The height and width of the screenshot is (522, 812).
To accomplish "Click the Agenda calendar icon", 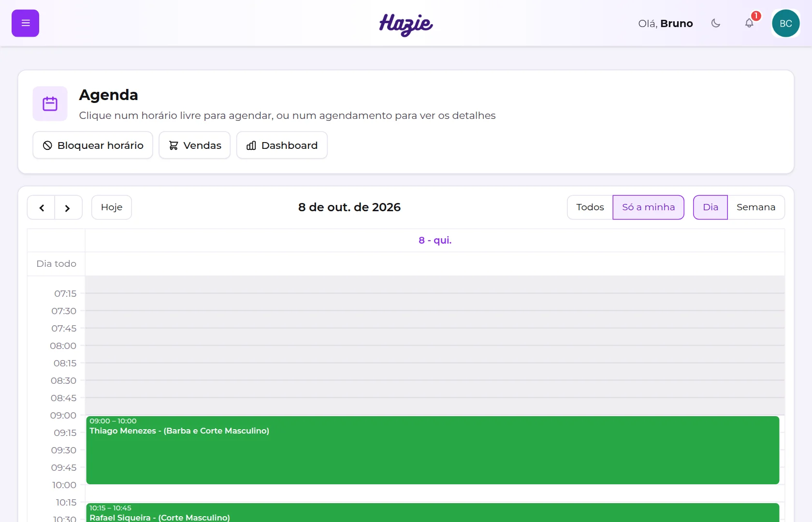I will pos(50,103).
